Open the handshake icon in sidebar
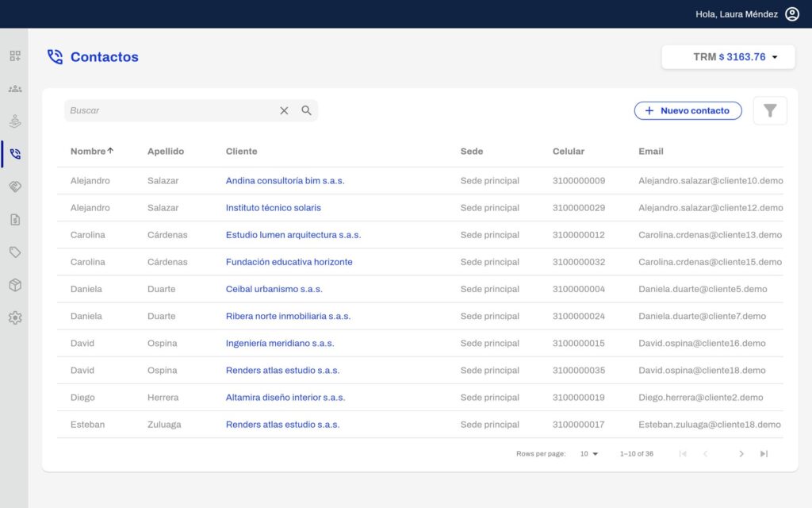This screenshot has height=508, width=812. [x=15, y=187]
